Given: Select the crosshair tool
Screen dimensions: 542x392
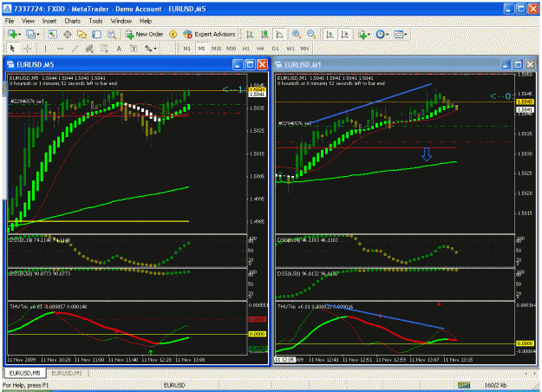Looking at the screenshot, I should coord(28,49).
